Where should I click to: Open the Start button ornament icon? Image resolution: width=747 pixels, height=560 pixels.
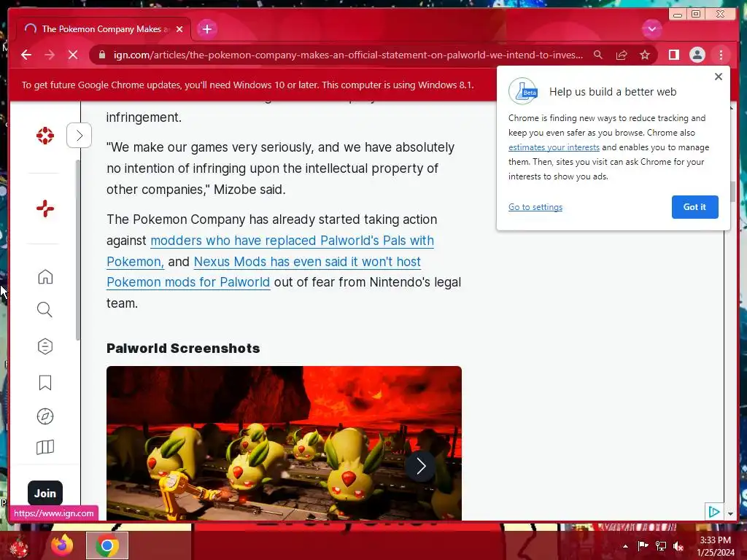[18, 547]
